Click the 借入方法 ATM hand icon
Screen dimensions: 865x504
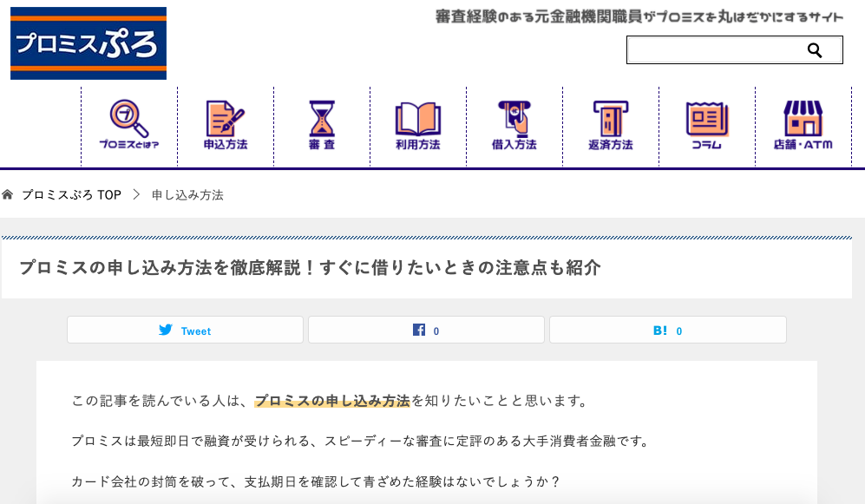click(514, 118)
